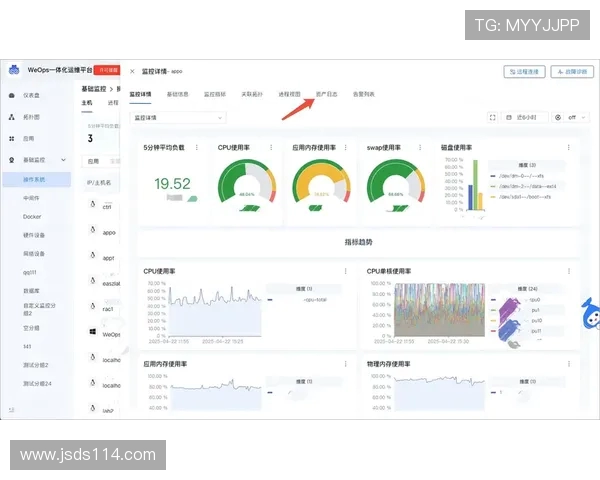The image size is (600, 480).
Task: Open 仪表盘 dashboard in the sidebar
Action: (31, 95)
